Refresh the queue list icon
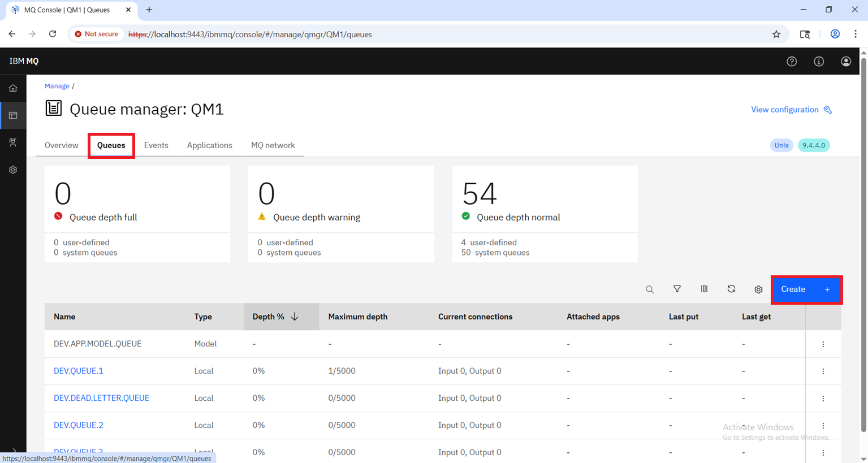868x463 pixels. 731,289
